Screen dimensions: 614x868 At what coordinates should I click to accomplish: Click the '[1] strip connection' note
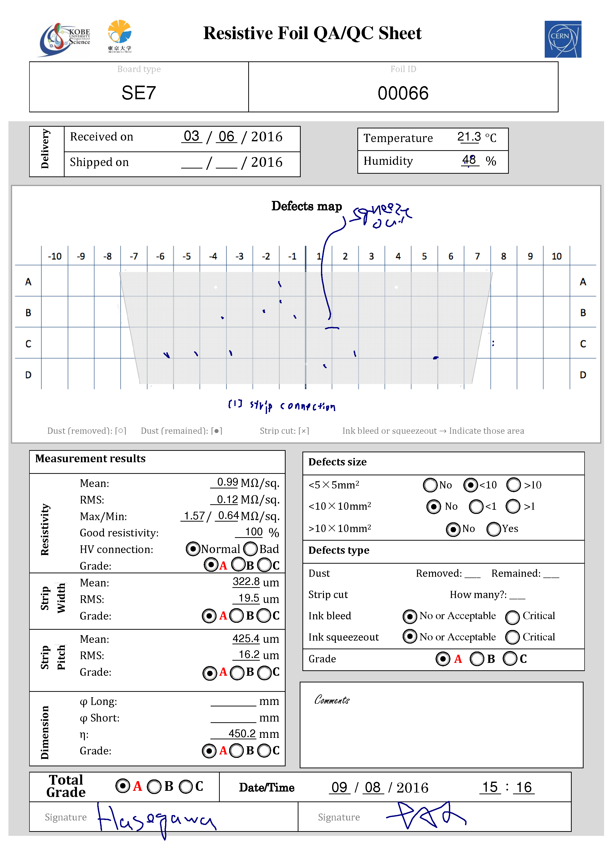pos(282,406)
